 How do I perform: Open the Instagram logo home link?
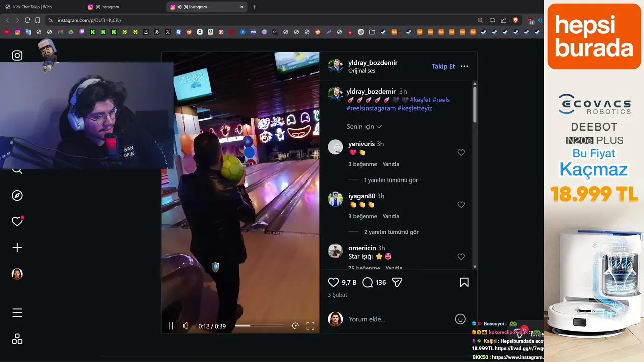click(17, 56)
